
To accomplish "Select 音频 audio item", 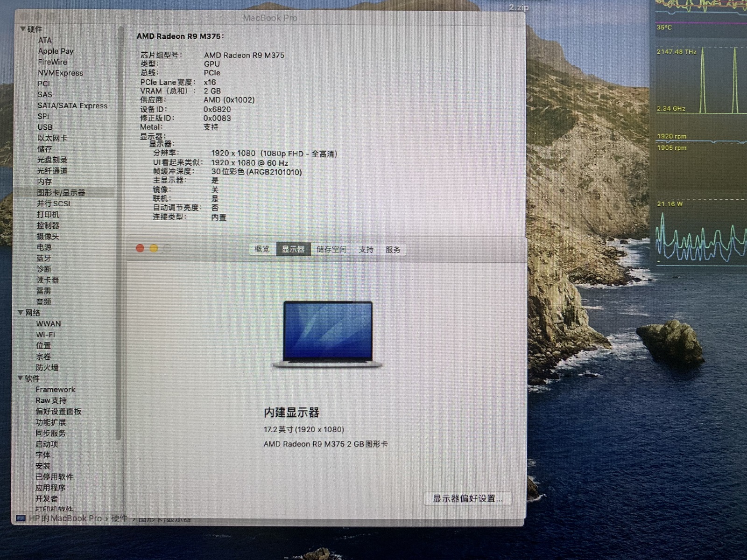I will click(x=44, y=302).
